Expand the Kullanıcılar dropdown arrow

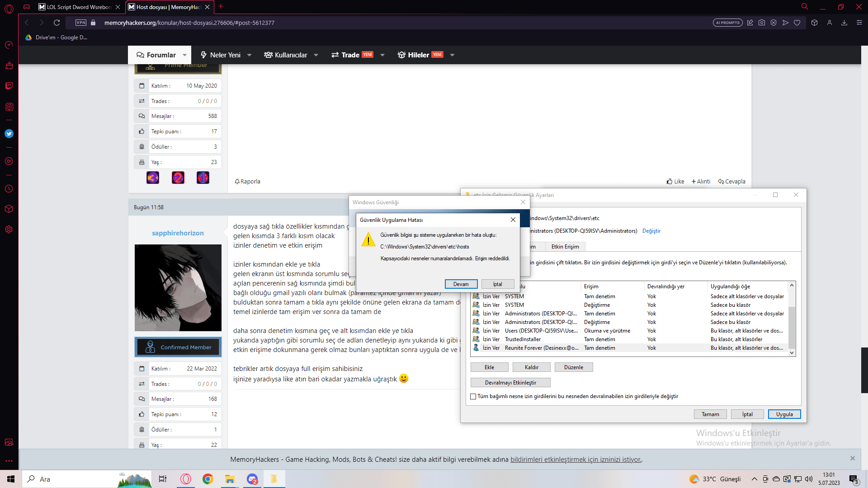[x=316, y=55]
